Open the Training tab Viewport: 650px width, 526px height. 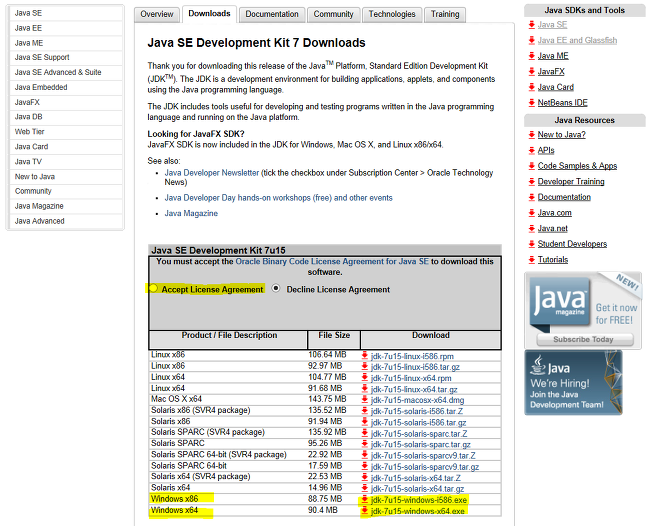pyautogui.click(x=445, y=15)
